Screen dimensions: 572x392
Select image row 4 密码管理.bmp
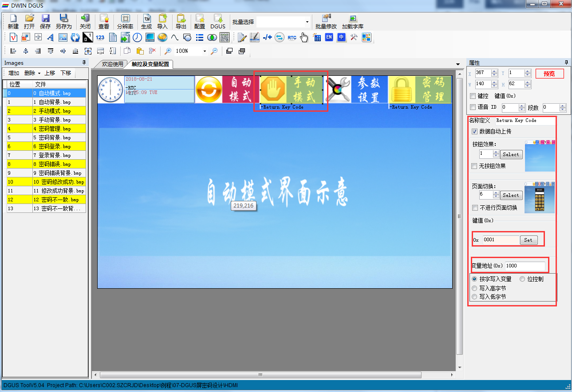click(x=46, y=129)
